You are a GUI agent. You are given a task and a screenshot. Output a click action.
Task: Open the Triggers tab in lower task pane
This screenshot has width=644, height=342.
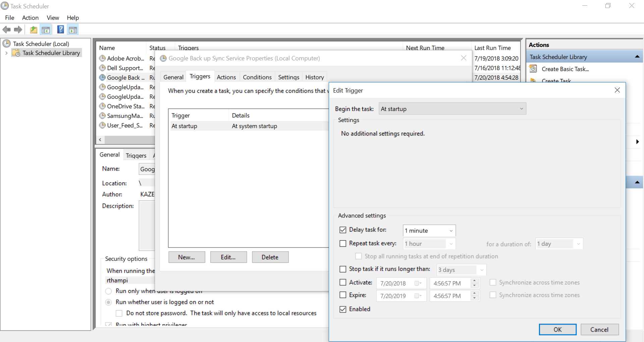point(136,156)
